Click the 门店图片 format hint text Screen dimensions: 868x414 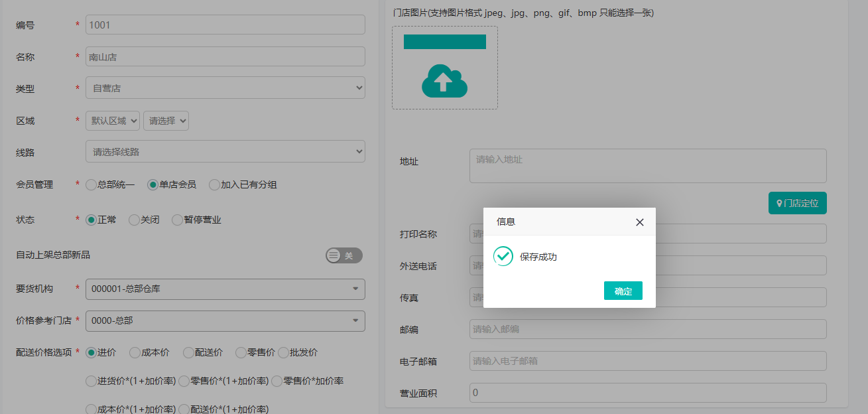coord(524,13)
